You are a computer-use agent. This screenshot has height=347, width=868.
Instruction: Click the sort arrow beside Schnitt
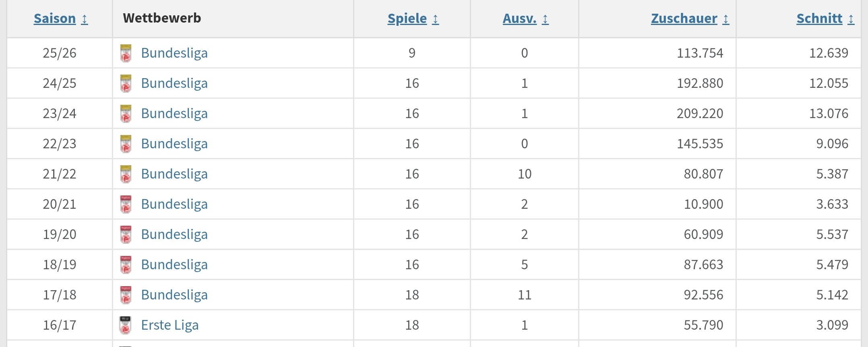pyautogui.click(x=851, y=19)
